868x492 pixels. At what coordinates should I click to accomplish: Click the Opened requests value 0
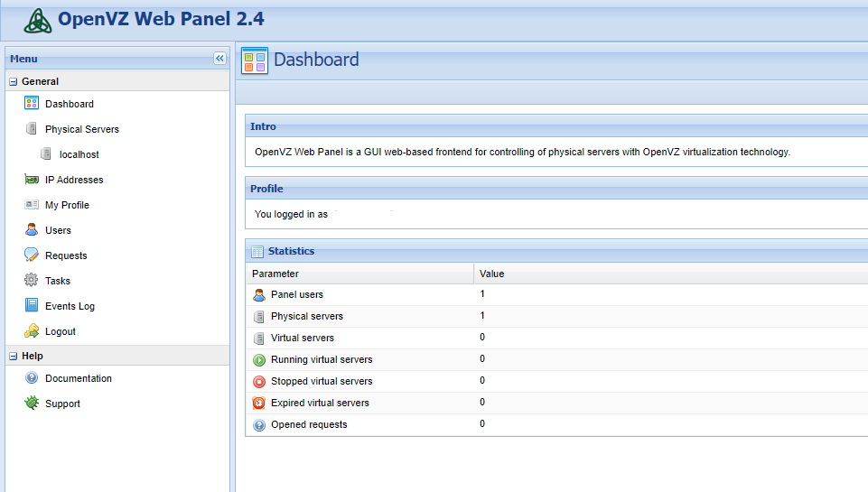pyautogui.click(x=482, y=424)
